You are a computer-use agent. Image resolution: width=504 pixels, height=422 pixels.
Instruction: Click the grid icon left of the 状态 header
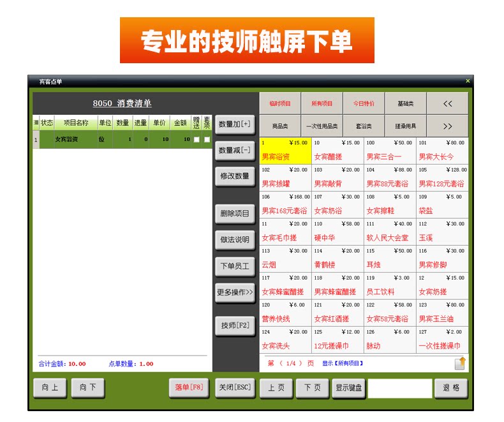[36, 123]
